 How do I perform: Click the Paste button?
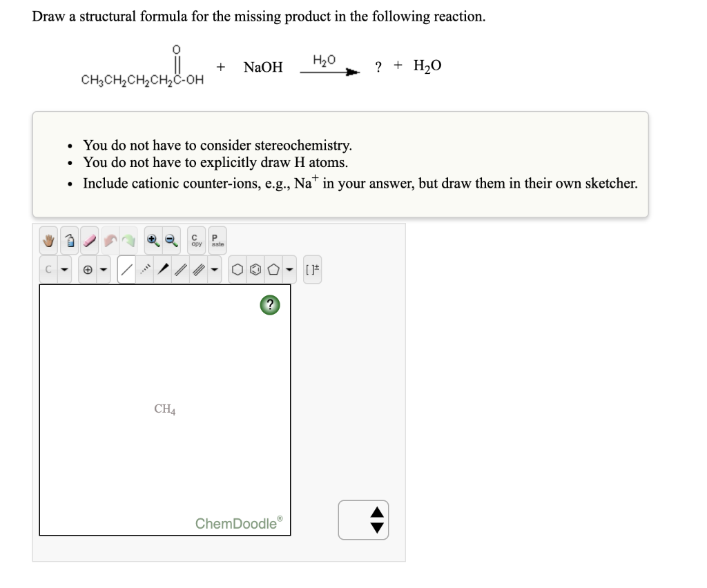tap(216, 239)
